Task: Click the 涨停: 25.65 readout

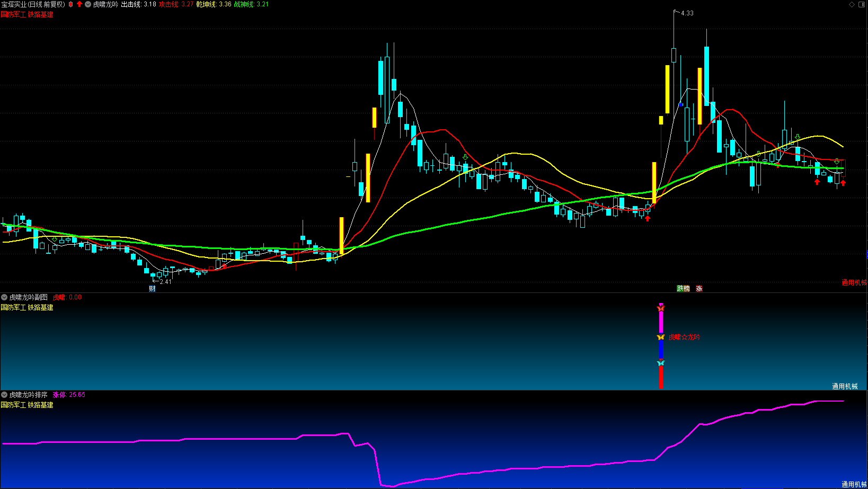Action: click(x=69, y=395)
